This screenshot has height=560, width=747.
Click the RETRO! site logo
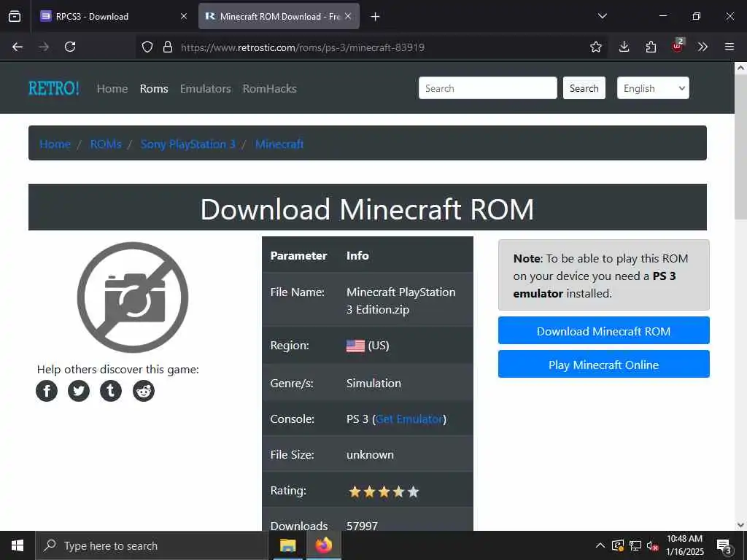point(54,88)
